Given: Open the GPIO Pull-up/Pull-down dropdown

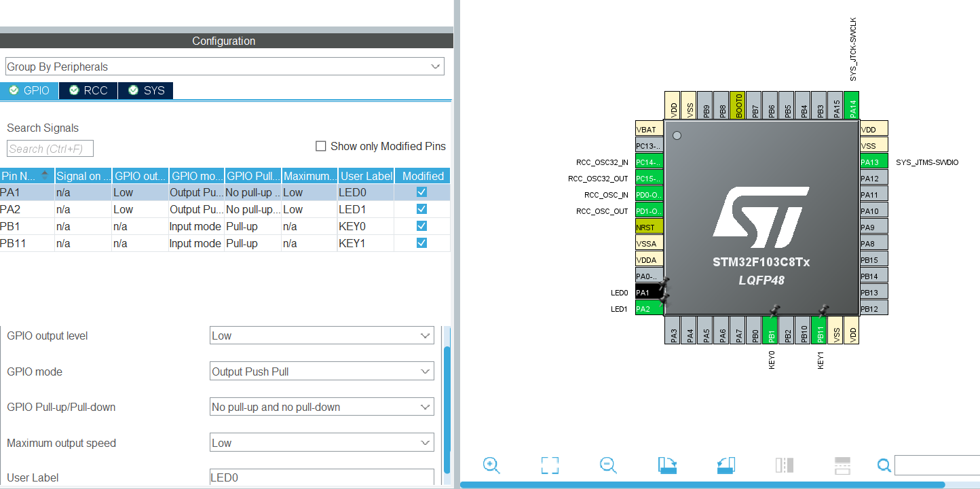Looking at the screenshot, I should (x=322, y=407).
